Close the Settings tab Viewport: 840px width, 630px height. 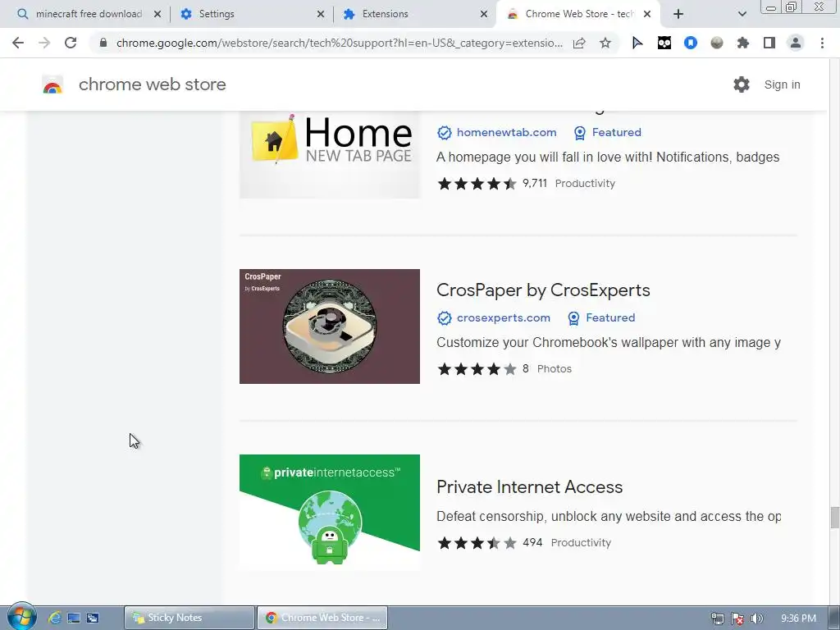(x=321, y=14)
